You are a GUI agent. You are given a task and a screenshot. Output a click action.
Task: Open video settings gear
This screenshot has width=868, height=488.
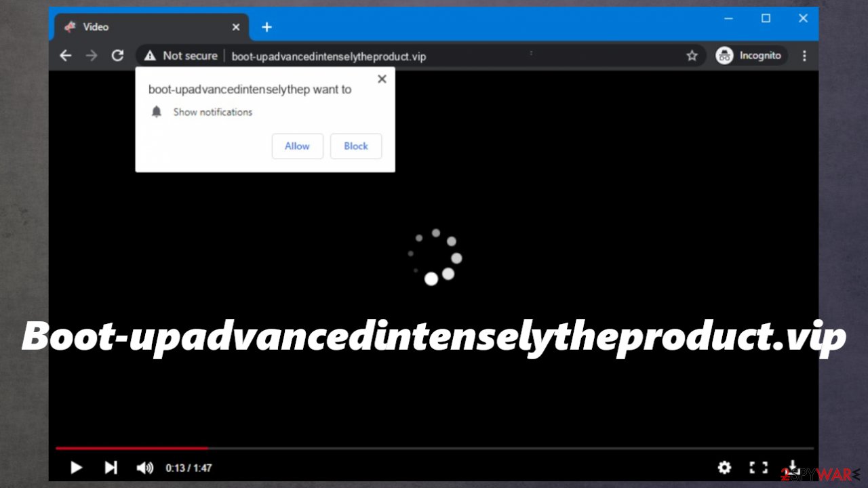pos(724,467)
